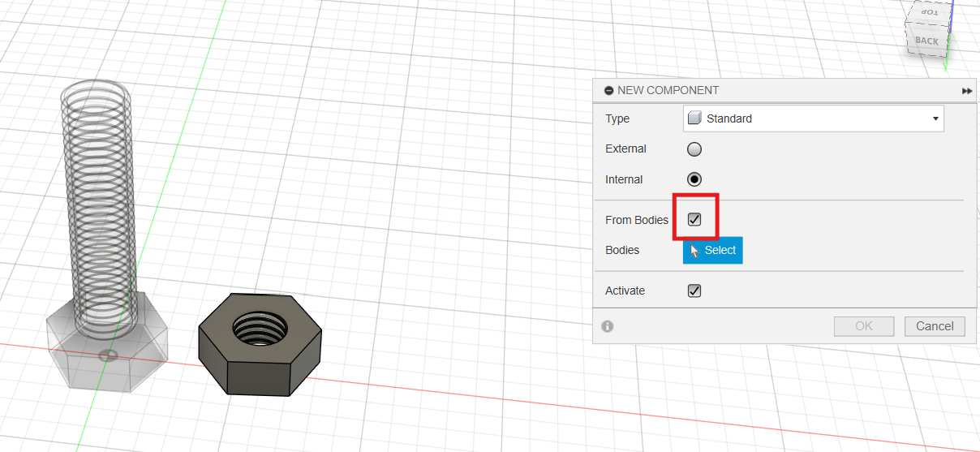Image resolution: width=980 pixels, height=452 pixels.
Task: Open the Type dropdown showing Standard
Action: pos(814,118)
